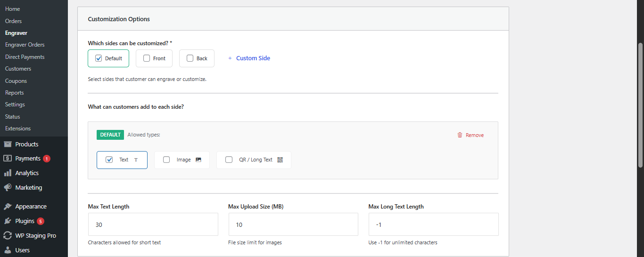Click the Payments dollar icon
Viewport: 644px width, 257px height.
pyautogui.click(x=8, y=159)
